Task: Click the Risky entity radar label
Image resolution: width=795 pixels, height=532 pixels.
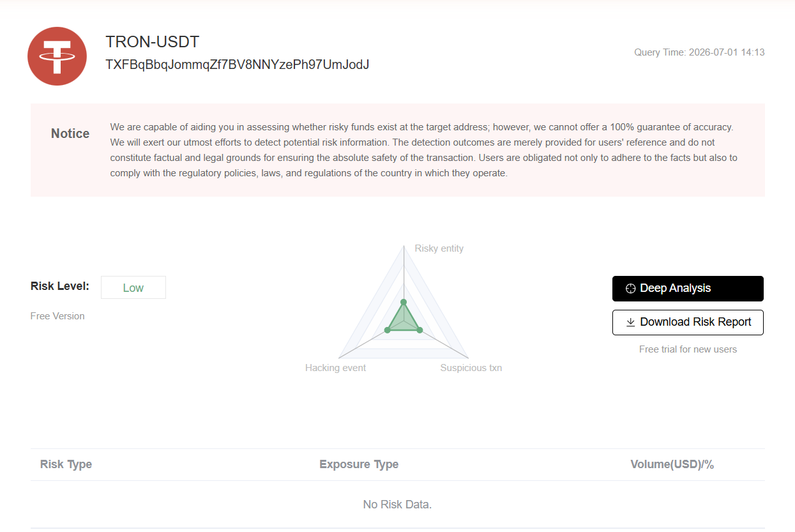Action: click(x=439, y=248)
